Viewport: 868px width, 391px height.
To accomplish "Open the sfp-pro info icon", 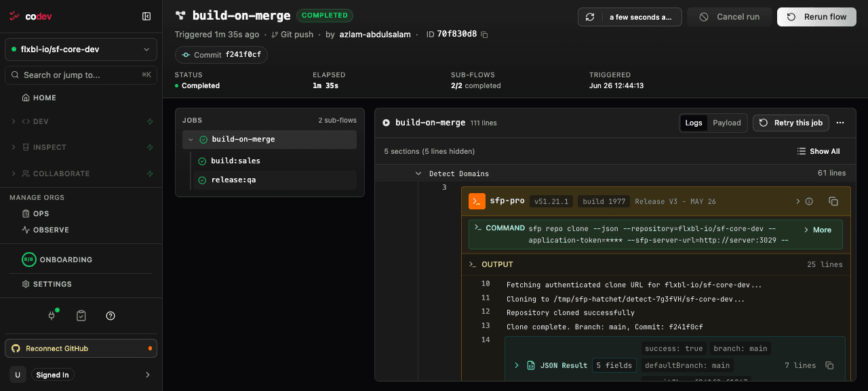I will tap(808, 201).
